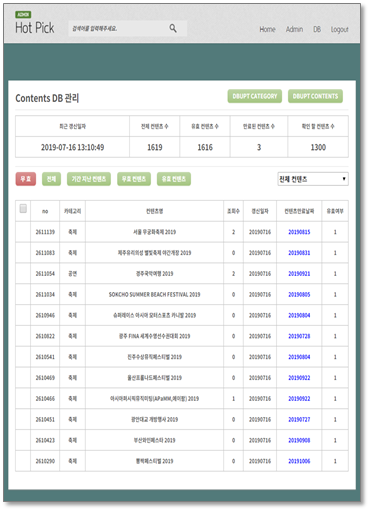Open the Admin menu item

tap(294, 29)
